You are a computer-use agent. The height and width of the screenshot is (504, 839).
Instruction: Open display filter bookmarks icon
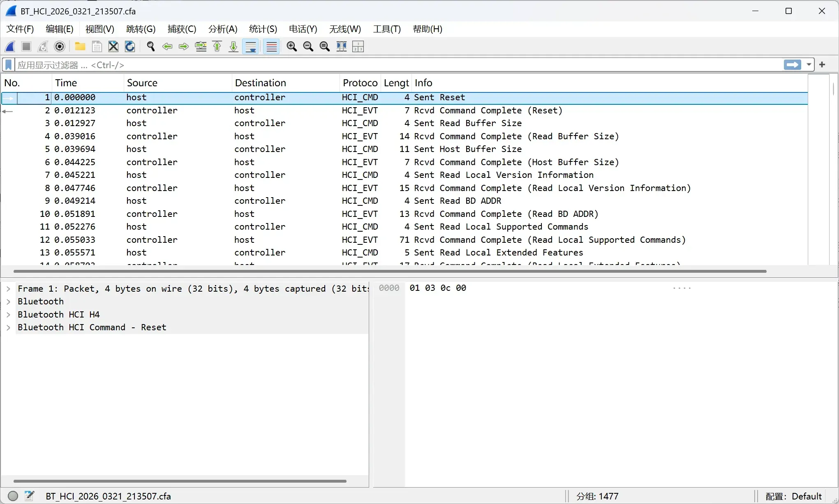coord(8,65)
